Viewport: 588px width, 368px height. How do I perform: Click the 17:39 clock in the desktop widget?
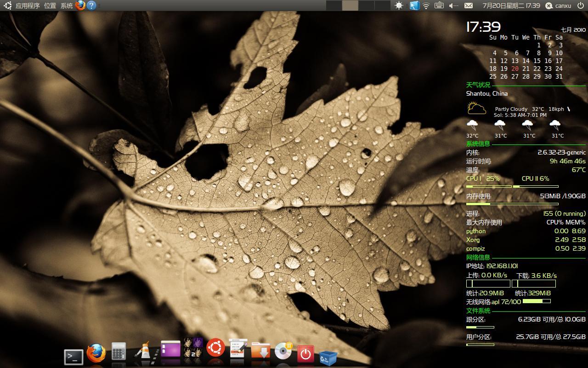pyautogui.click(x=483, y=27)
